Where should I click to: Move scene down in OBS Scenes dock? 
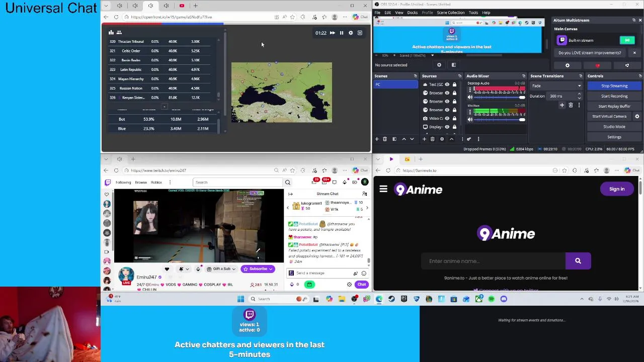click(x=412, y=139)
